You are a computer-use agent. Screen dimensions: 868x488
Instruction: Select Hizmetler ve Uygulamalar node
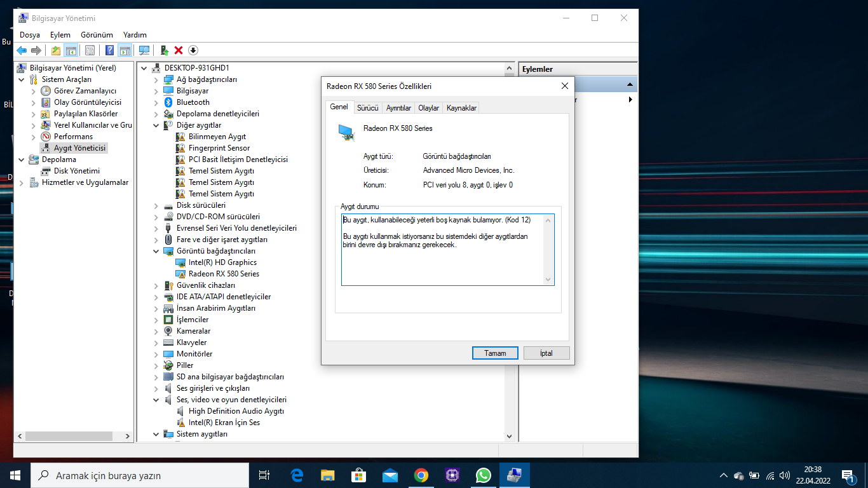(85, 182)
